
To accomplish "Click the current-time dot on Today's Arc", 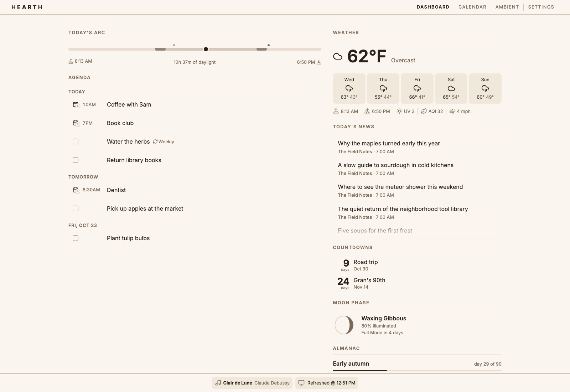I will (x=206, y=49).
